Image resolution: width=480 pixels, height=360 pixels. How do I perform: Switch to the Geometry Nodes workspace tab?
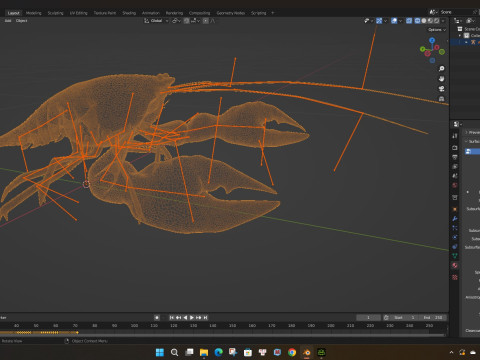point(231,13)
